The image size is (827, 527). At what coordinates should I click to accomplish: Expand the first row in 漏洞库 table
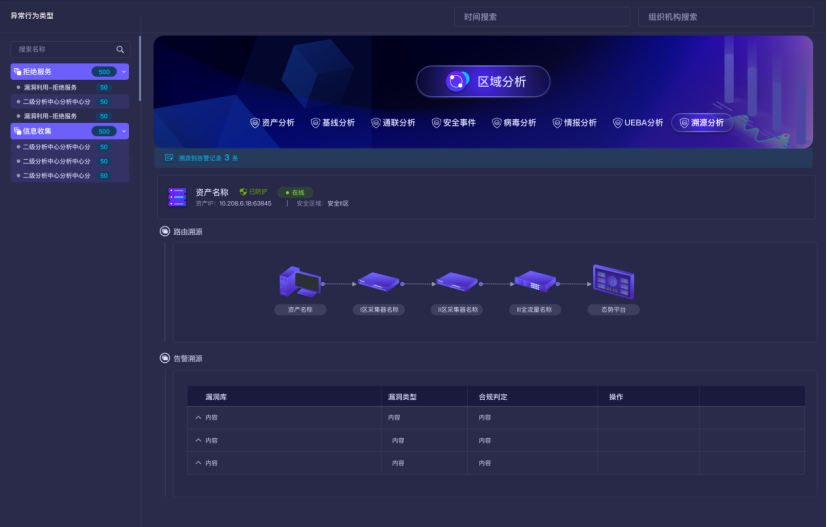tap(198, 417)
